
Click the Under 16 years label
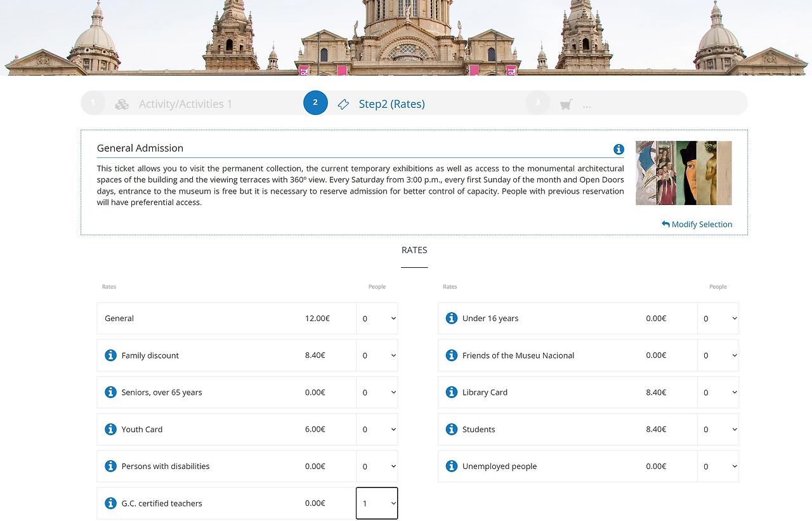coord(490,319)
